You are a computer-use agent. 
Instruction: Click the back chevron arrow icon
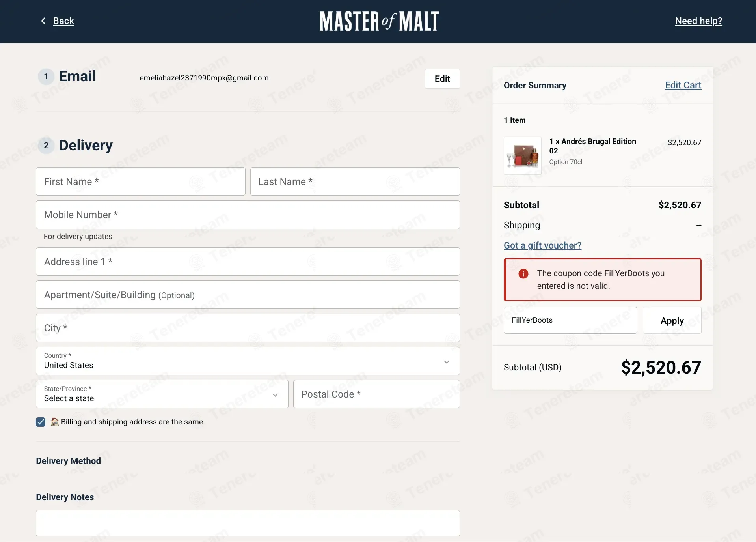[43, 21]
